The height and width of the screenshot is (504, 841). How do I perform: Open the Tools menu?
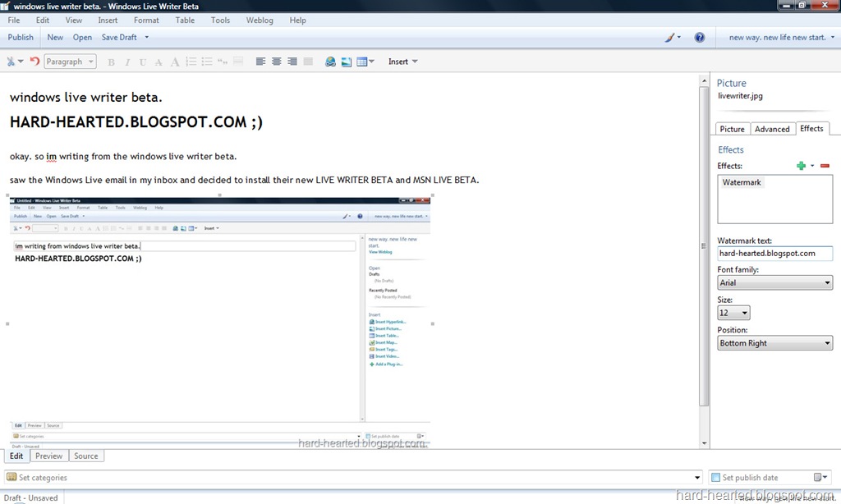click(x=220, y=21)
